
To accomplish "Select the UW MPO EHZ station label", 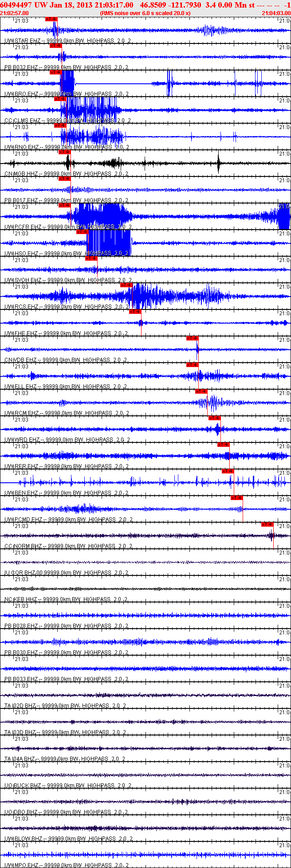I will coord(23,865).
